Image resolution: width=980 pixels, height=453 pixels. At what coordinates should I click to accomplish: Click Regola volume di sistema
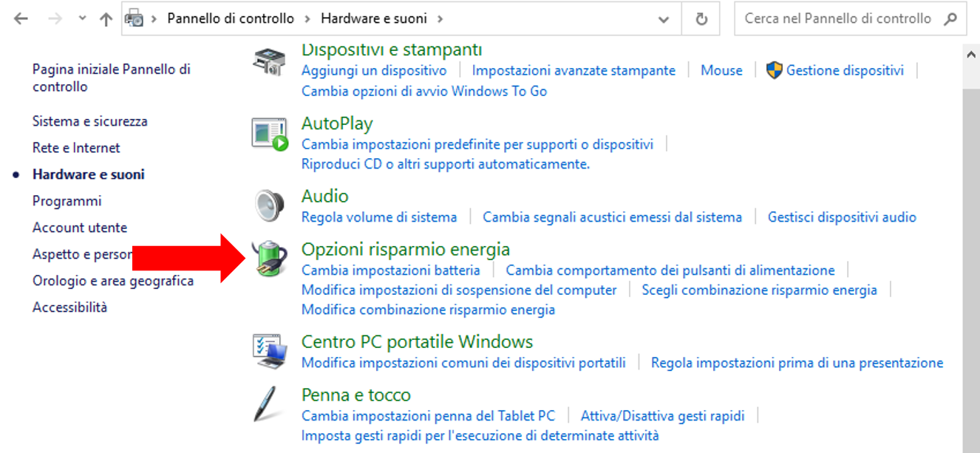click(379, 217)
